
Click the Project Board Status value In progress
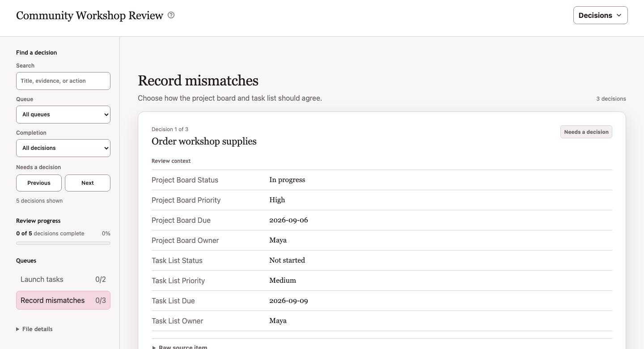[x=287, y=180]
